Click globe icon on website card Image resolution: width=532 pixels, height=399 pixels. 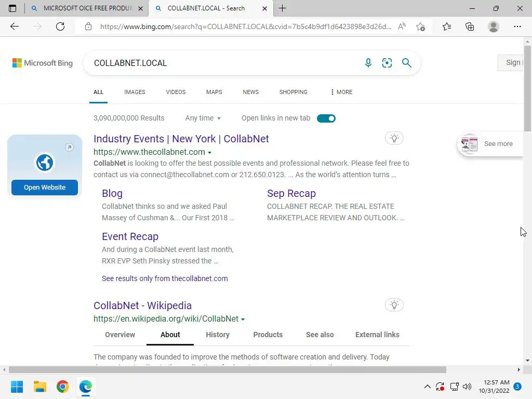45,163
